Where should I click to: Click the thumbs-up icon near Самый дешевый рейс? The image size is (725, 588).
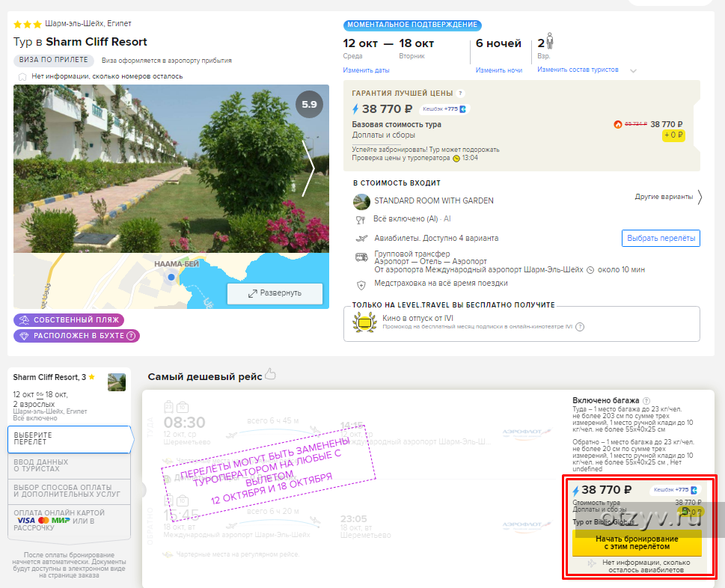(x=270, y=375)
